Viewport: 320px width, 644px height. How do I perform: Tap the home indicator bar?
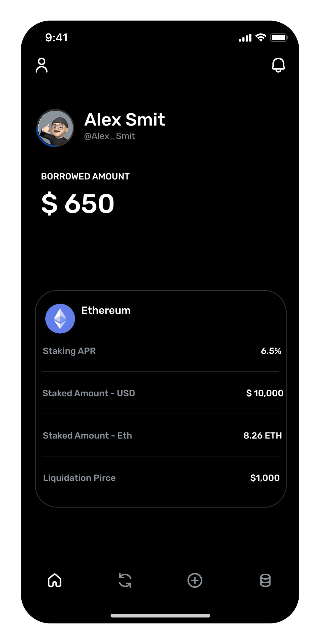tap(160, 616)
